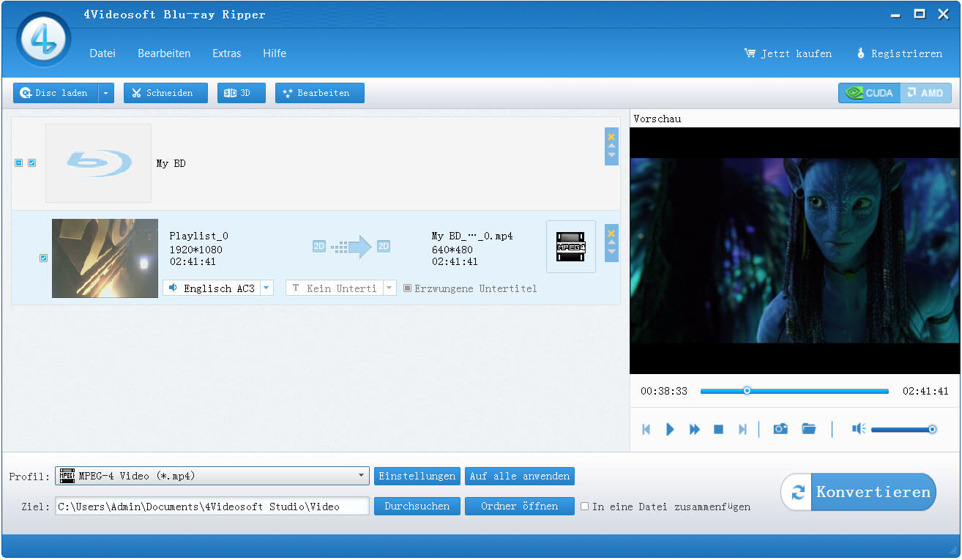962x560 pixels.
Task: Remove My BD with the yellow X
Action: 611,136
